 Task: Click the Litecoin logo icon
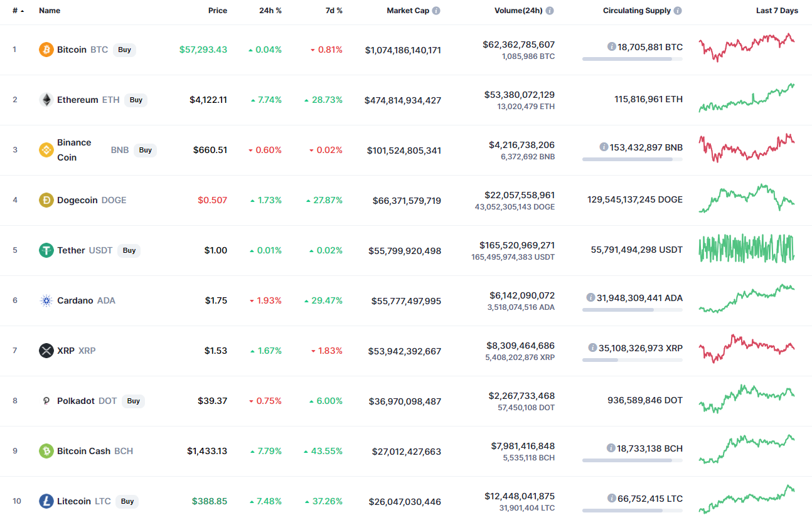pyautogui.click(x=46, y=501)
